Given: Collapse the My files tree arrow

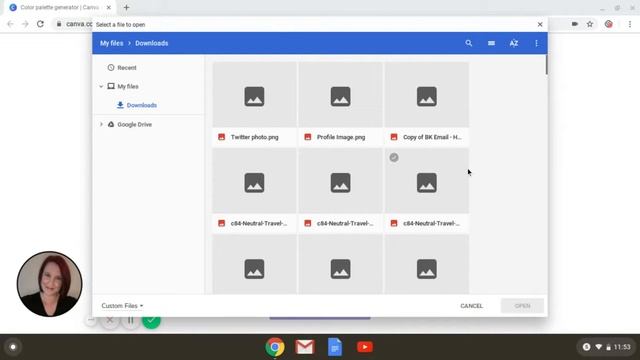Looking at the screenshot, I should click(101, 87).
